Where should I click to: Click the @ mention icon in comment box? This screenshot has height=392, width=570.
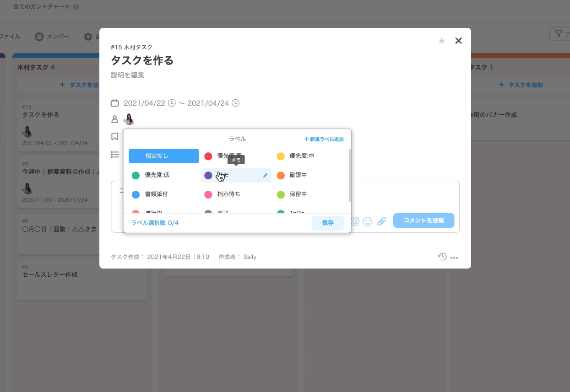(x=355, y=221)
